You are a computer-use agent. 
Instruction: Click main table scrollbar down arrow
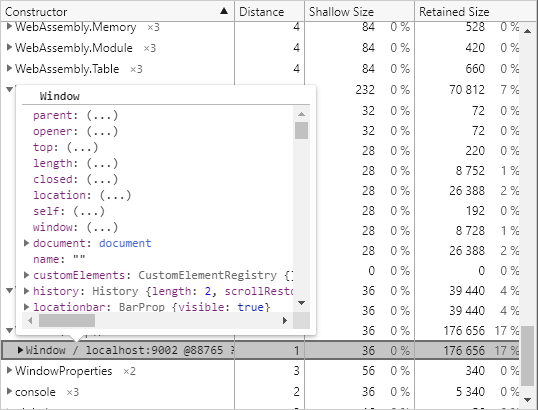coord(527,399)
